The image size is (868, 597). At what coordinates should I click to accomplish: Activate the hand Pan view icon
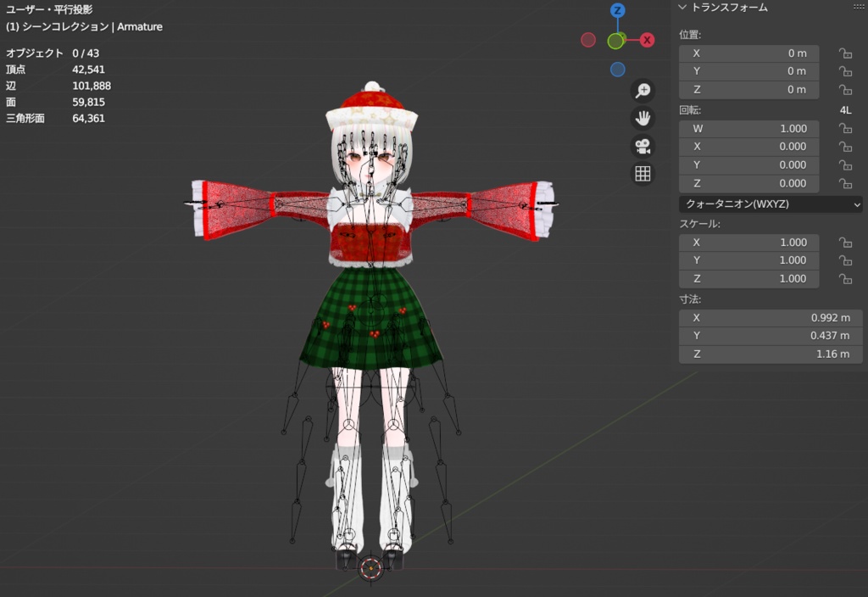pyautogui.click(x=643, y=118)
